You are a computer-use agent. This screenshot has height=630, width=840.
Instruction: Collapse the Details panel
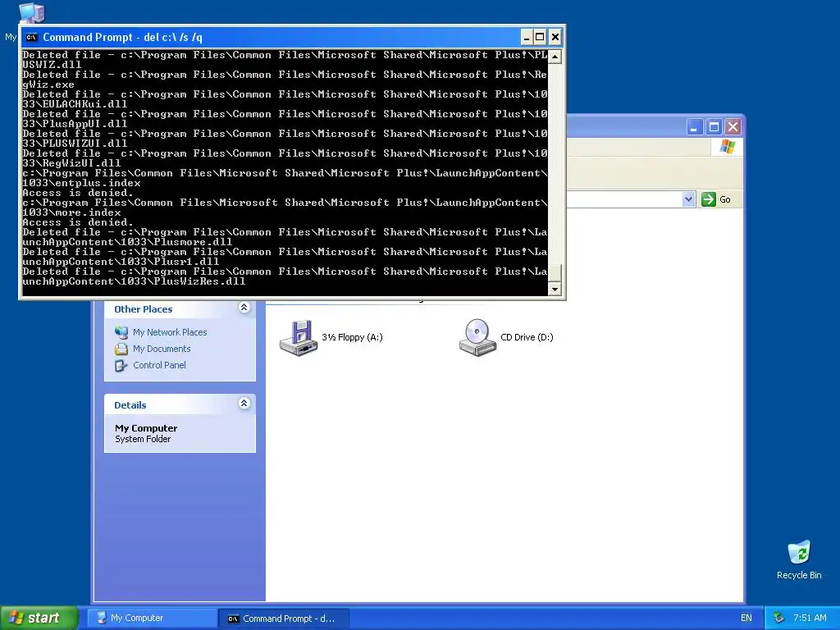pyautogui.click(x=244, y=404)
